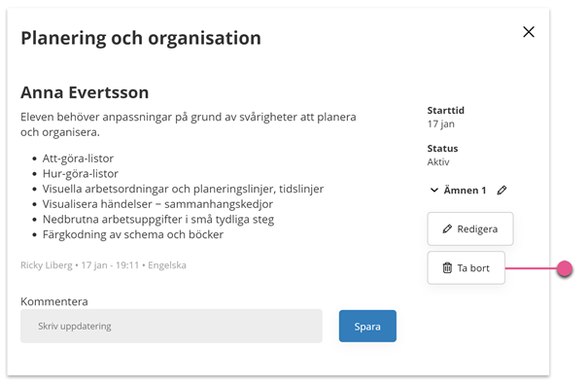
Task: Click the pink annotation dot marker
Action: point(565,268)
